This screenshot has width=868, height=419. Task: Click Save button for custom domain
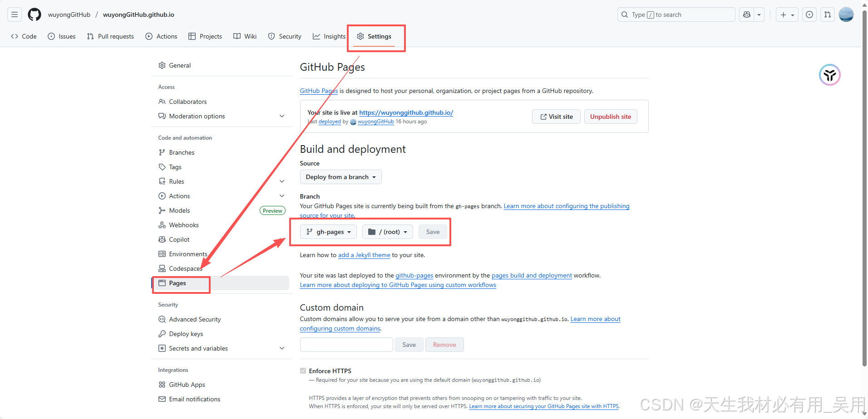(x=409, y=345)
